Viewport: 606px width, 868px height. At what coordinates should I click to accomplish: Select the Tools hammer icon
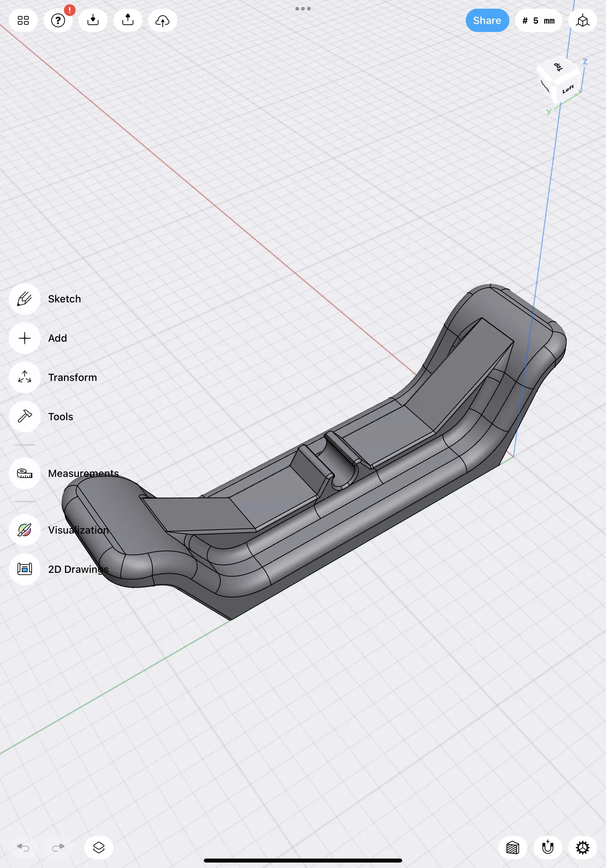click(x=25, y=417)
